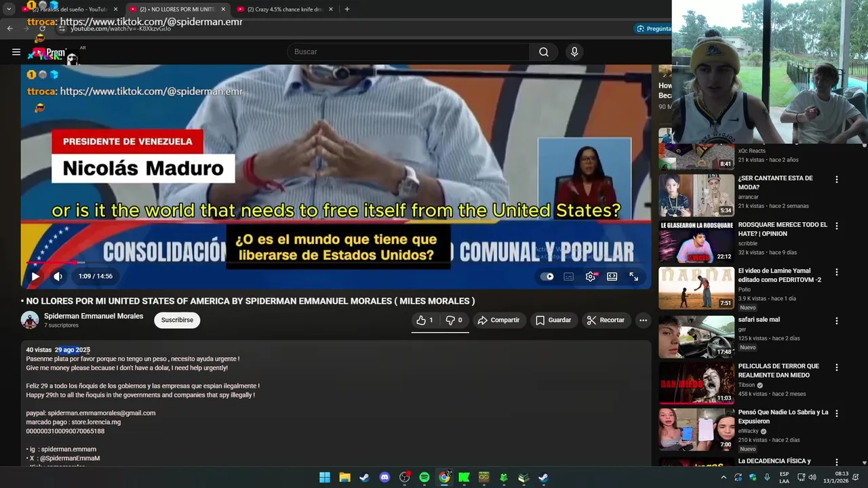Screen dimensions: 868x488
Task: Toggle subtitles in the video player
Action: (x=569, y=277)
